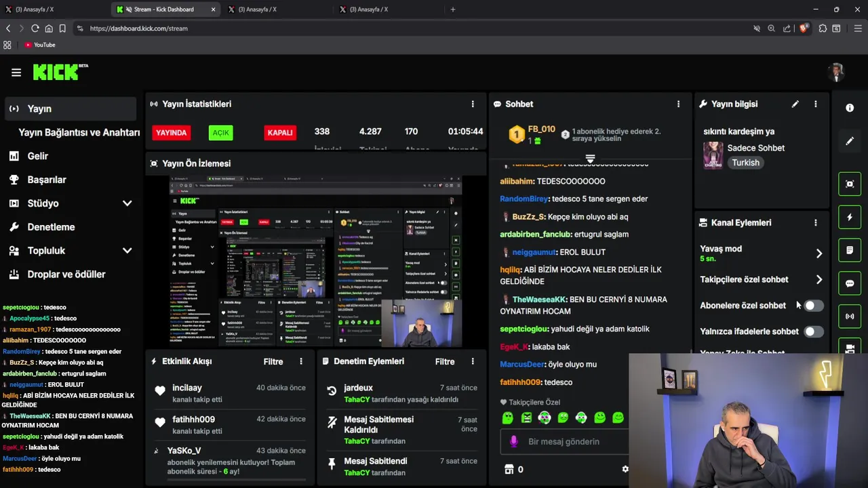Open Denetim Eylemleri Filtre dropdown
This screenshot has height=488, width=868.
click(x=445, y=362)
